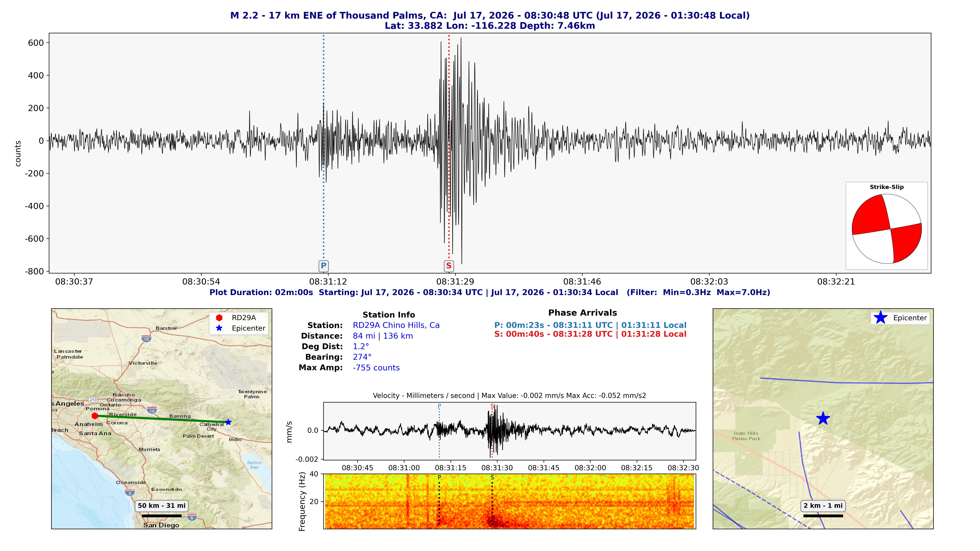
Task: Click the '08:32:30' tick label on the velocity plot
Action: click(683, 468)
